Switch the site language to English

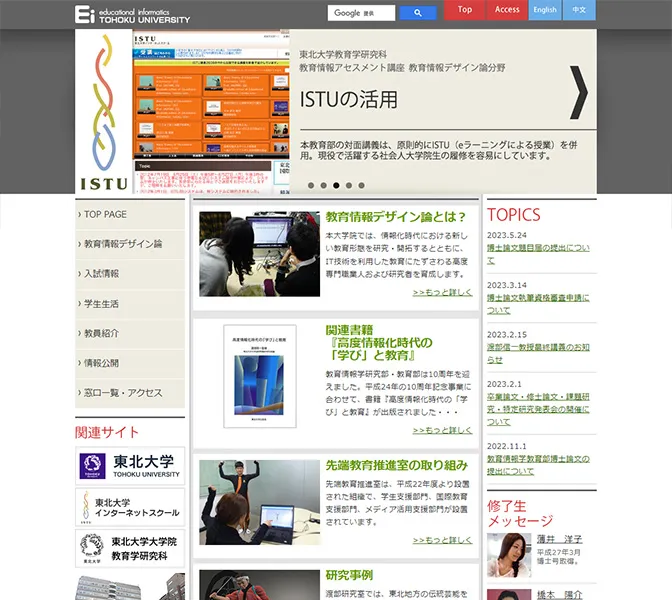[545, 10]
